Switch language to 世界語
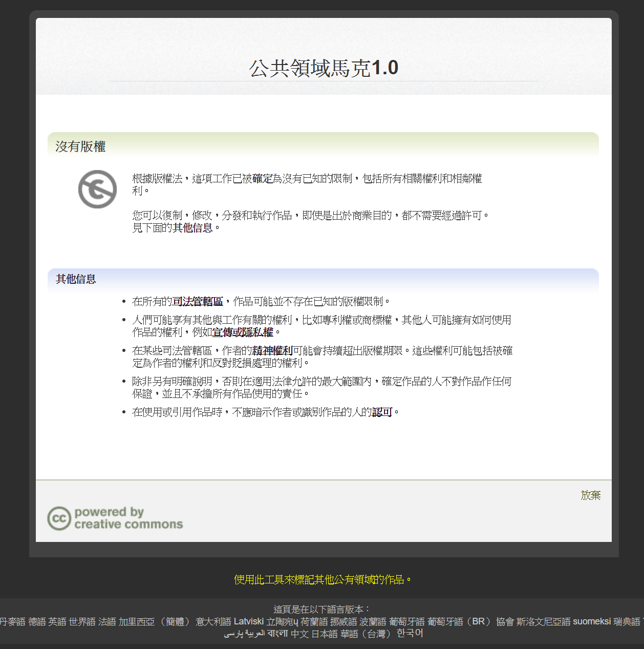Screen dimensions: 644x649 [x=82, y=621]
